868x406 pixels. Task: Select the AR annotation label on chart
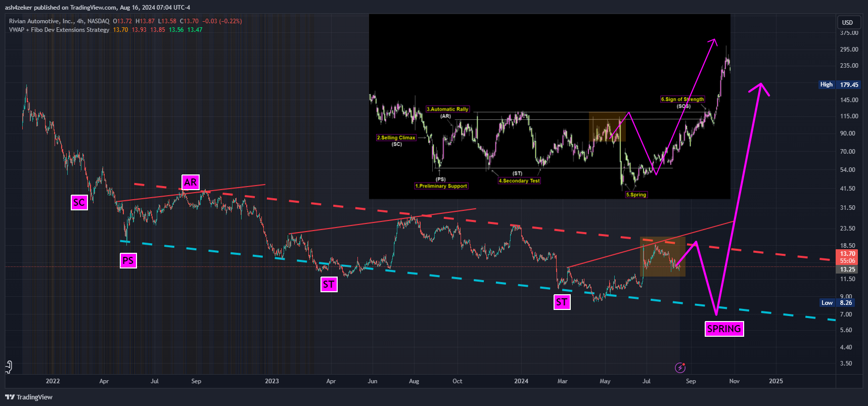coord(191,183)
